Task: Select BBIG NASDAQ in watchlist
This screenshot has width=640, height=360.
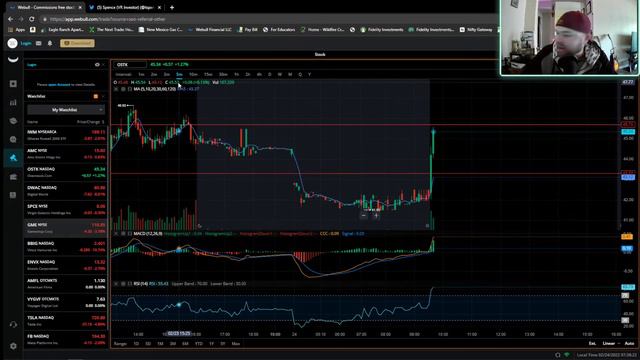Action: [66, 247]
